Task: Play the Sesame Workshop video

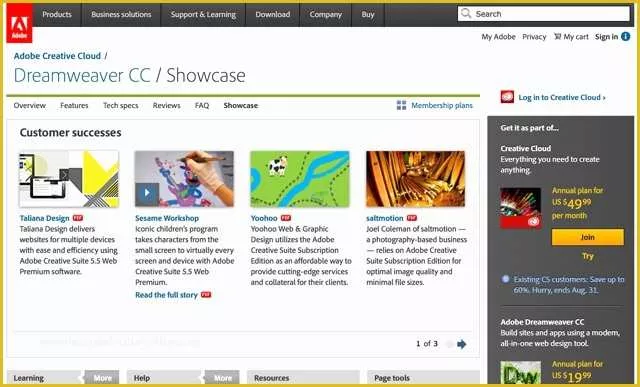Action: [x=147, y=193]
